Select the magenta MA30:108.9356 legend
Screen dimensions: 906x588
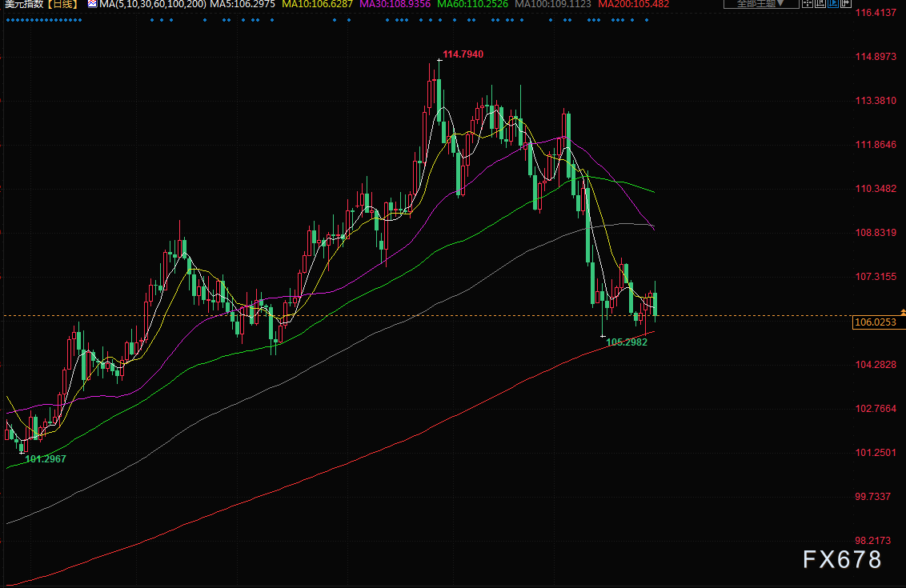click(395, 4)
